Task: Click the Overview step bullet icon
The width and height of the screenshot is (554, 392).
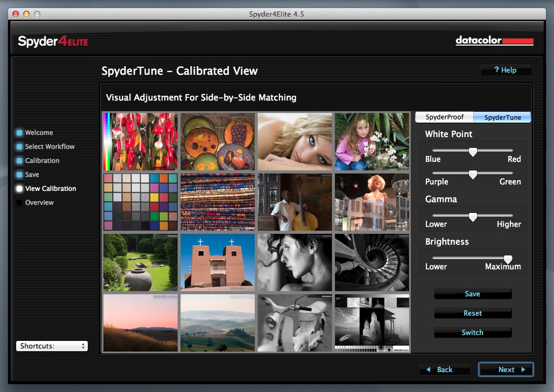Action: click(19, 203)
